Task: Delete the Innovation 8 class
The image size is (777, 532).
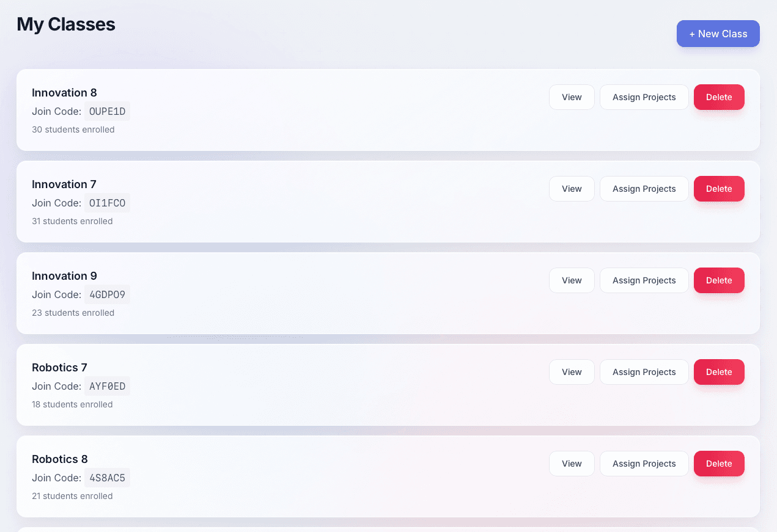Action: [718, 97]
